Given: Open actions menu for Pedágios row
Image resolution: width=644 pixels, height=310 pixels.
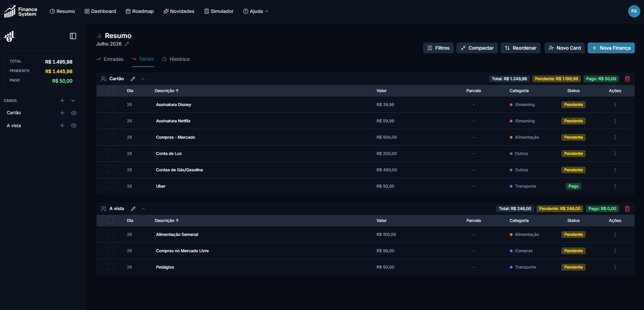Looking at the screenshot, I should tap(615, 267).
